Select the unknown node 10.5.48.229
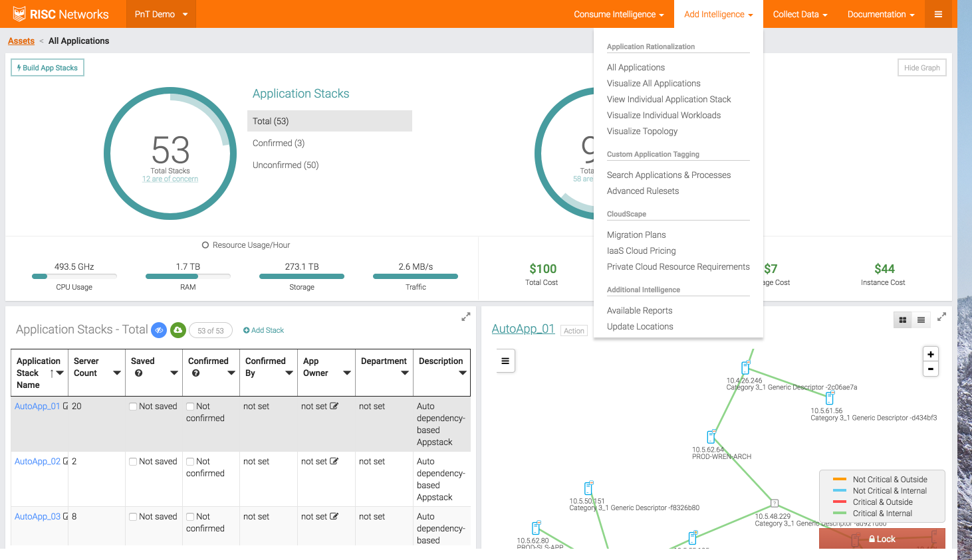972x560 pixels. point(774,504)
